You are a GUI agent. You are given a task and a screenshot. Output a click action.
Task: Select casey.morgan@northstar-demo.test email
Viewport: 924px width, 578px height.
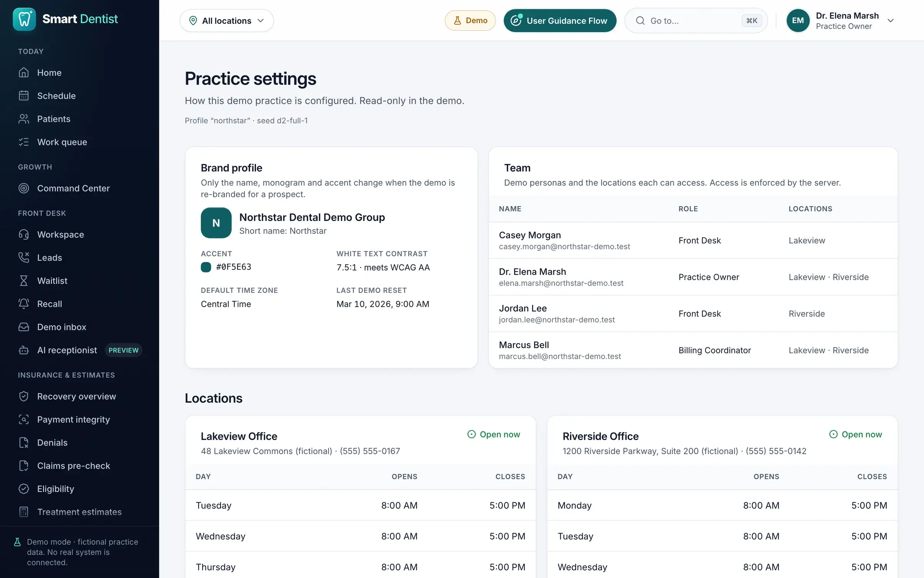click(x=564, y=247)
